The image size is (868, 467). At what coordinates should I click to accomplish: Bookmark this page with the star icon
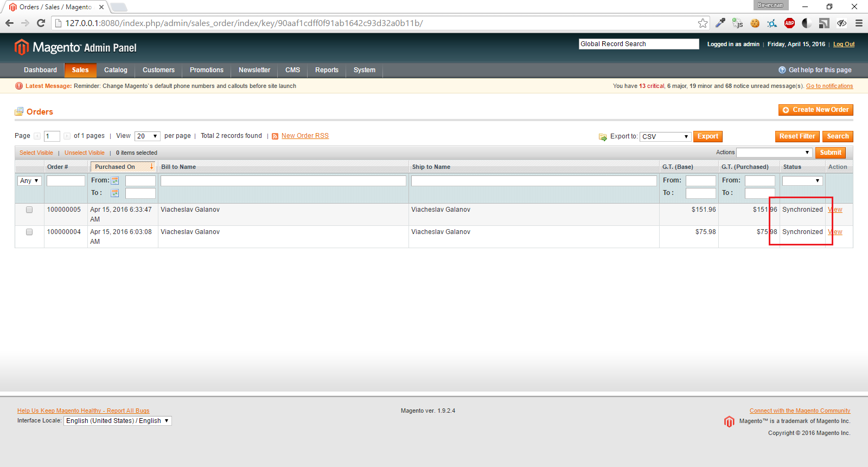(703, 23)
